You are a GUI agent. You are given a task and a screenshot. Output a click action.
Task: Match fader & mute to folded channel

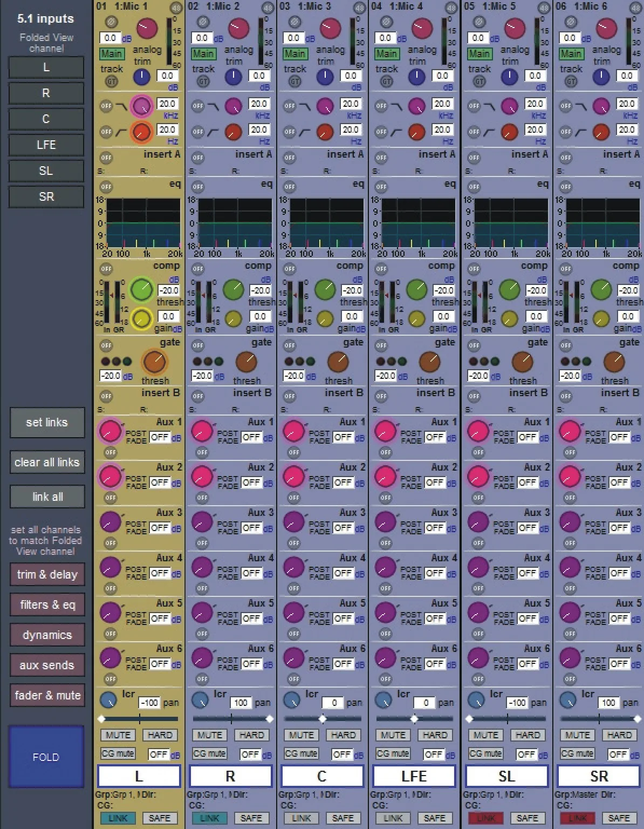coord(47,696)
